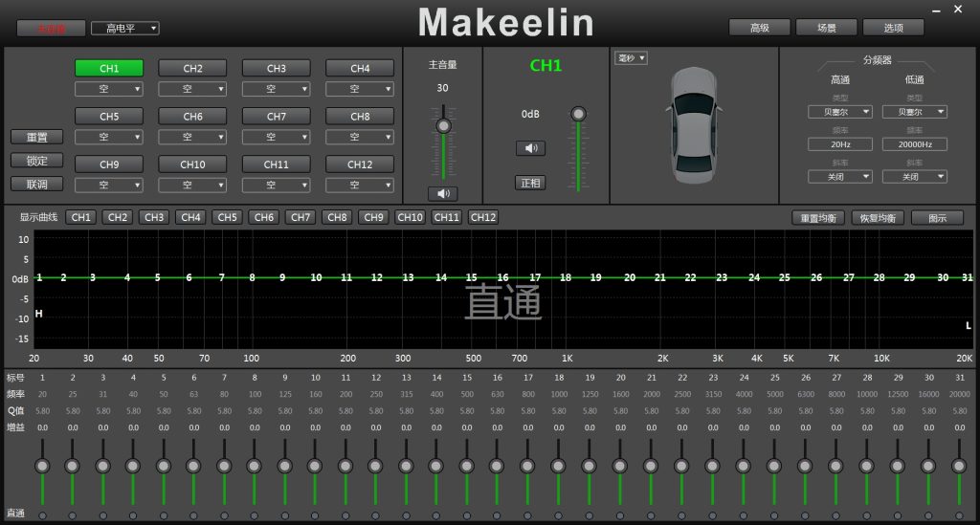Show the CH2 curve in 显示曲线 row
Screen dimensions: 980x525
118,217
